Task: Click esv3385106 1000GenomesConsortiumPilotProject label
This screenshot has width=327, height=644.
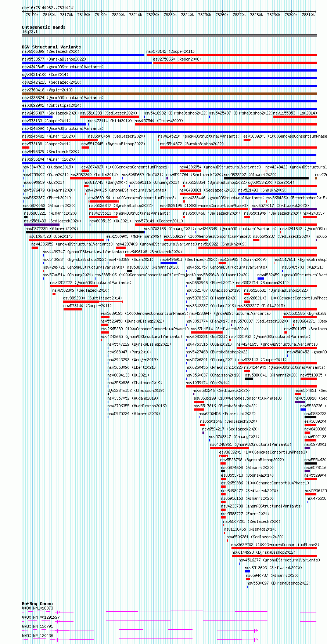Action: (x=145, y=275)
